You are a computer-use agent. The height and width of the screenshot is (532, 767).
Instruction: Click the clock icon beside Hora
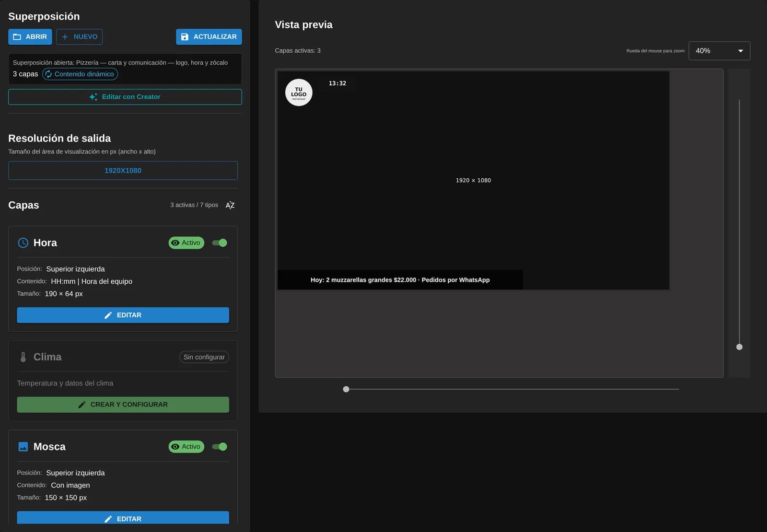23,243
